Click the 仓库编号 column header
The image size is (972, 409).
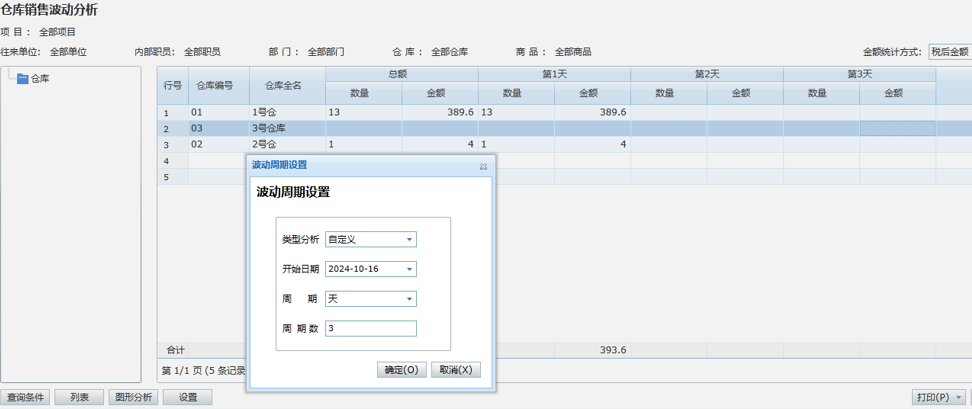tap(214, 85)
